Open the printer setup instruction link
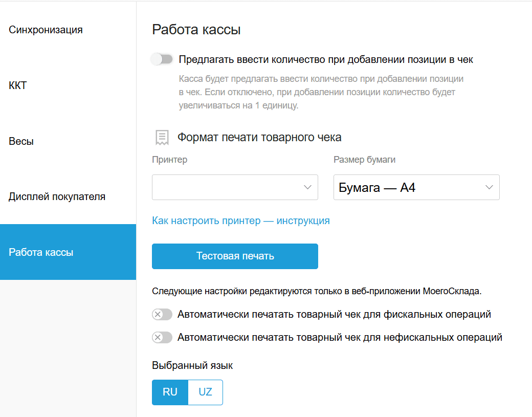Screen dimensions: 532x417 coord(240,221)
